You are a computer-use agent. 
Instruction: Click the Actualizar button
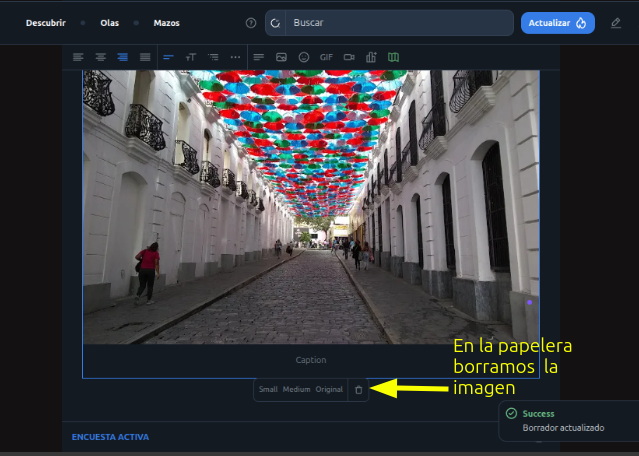(557, 23)
